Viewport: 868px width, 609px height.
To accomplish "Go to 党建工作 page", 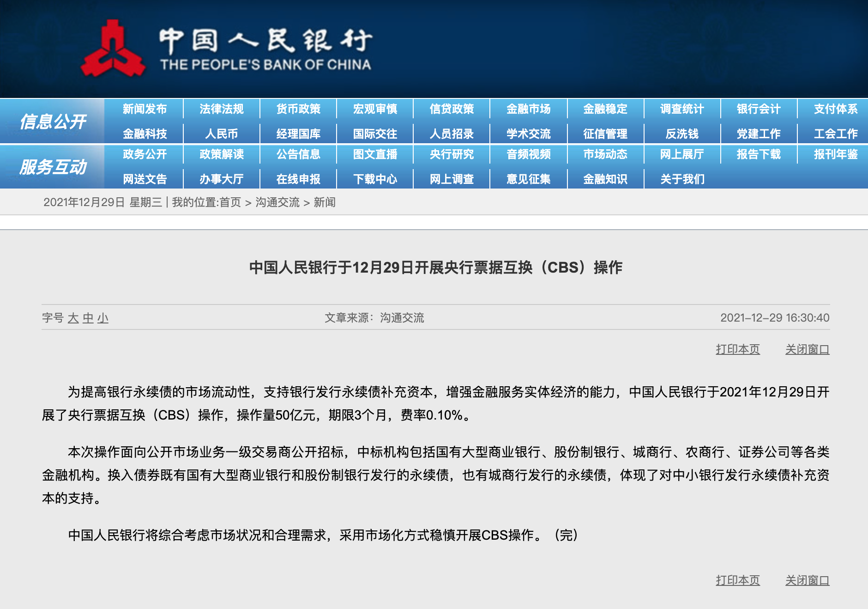I will tap(759, 134).
